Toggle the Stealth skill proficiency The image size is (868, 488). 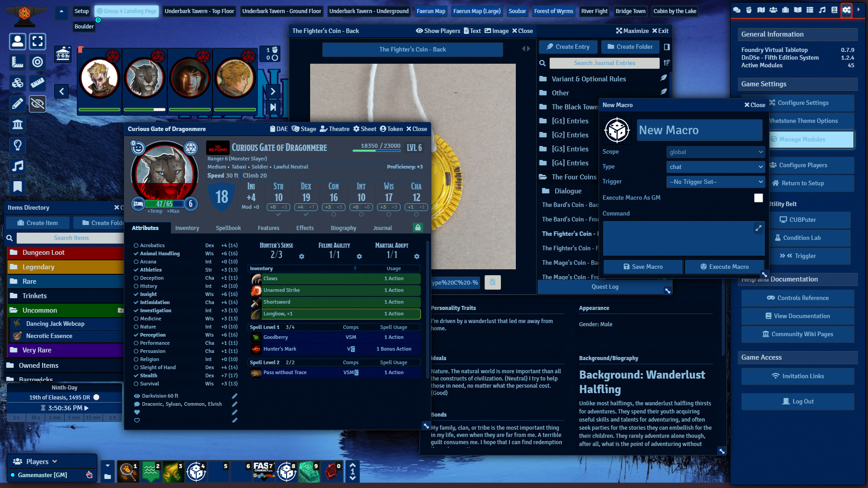click(x=136, y=375)
